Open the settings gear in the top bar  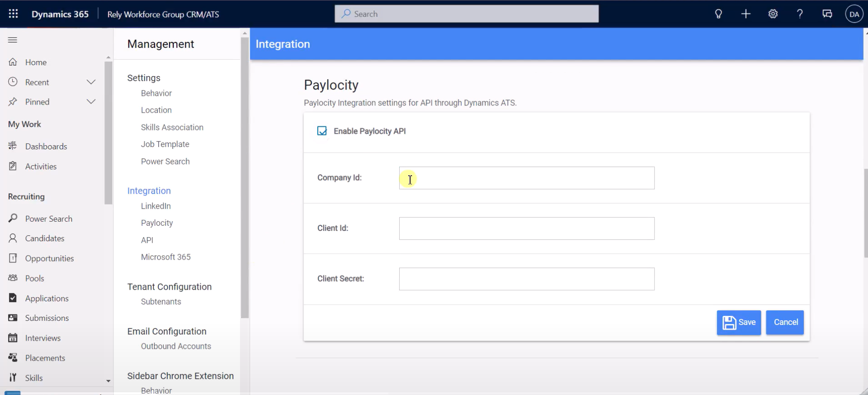pos(773,14)
